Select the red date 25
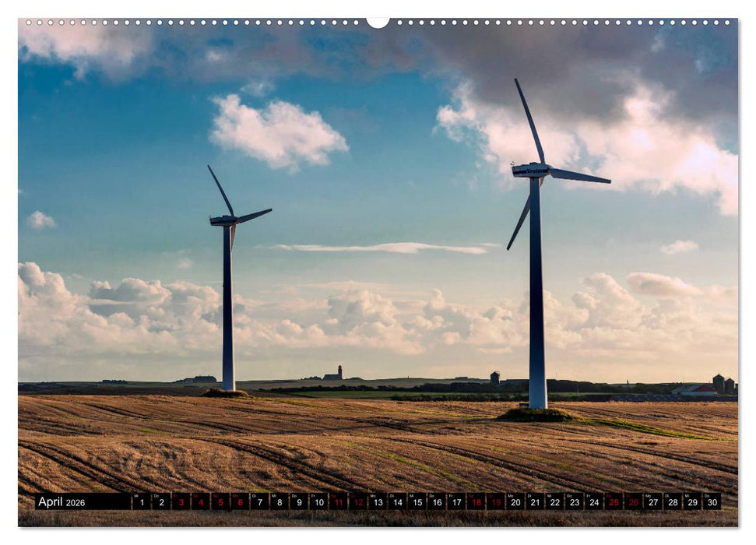Viewport: 756px width, 545px height. pos(611,503)
